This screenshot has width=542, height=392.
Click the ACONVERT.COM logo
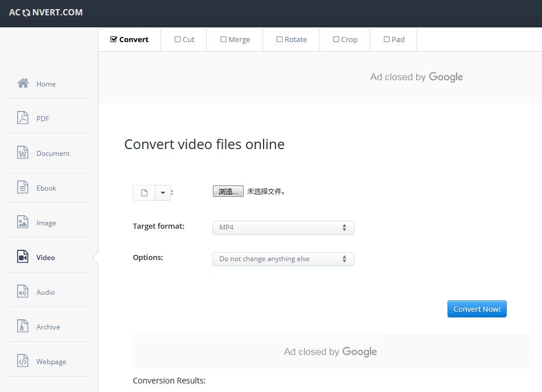pos(46,12)
